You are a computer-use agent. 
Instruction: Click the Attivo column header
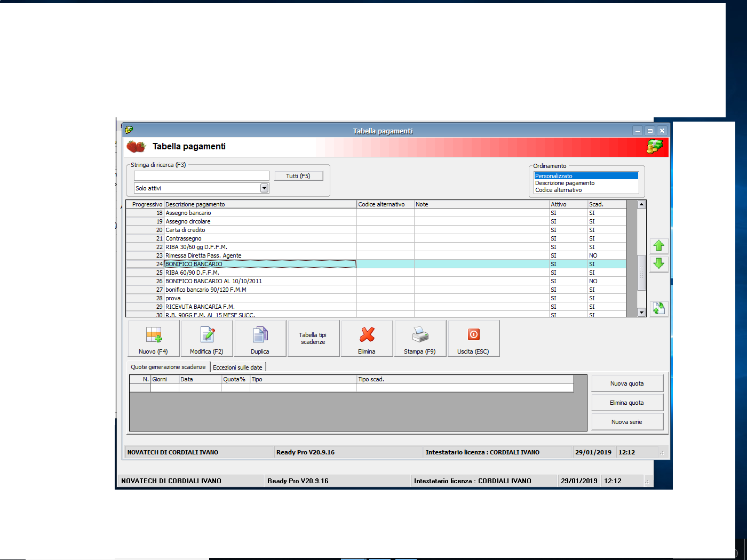pyautogui.click(x=569, y=204)
